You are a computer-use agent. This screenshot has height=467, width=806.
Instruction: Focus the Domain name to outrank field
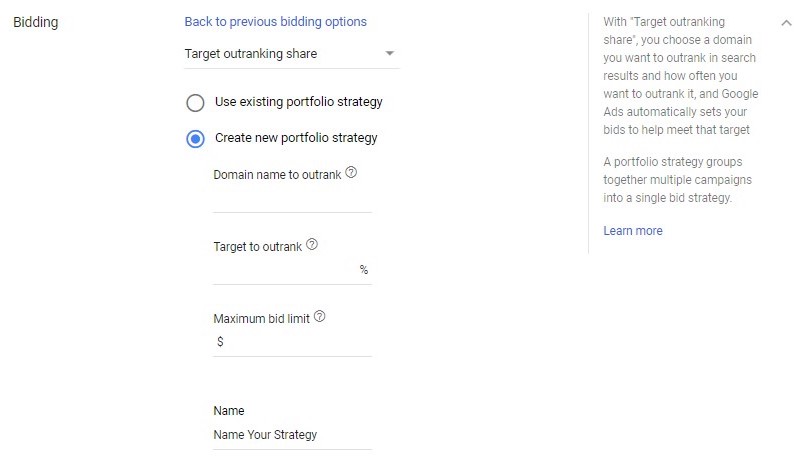point(292,199)
